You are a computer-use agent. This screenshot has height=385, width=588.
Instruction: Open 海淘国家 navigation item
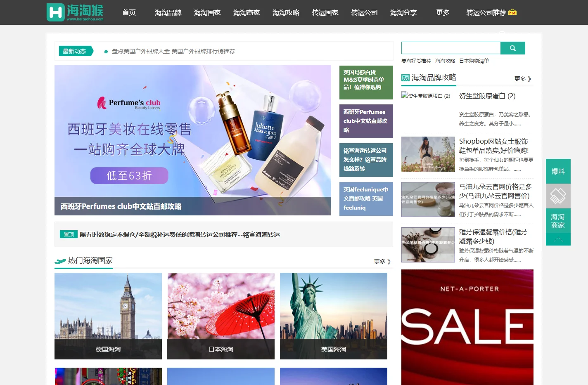[x=207, y=12]
